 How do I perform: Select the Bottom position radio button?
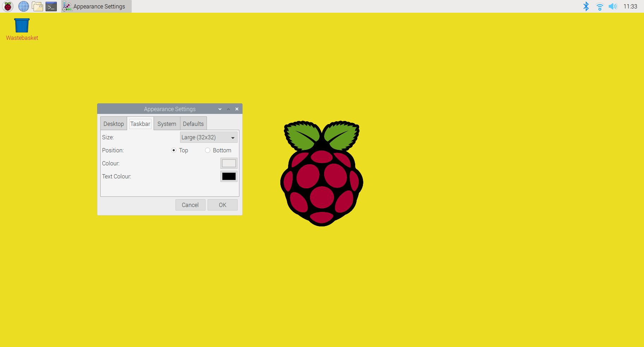pos(208,150)
